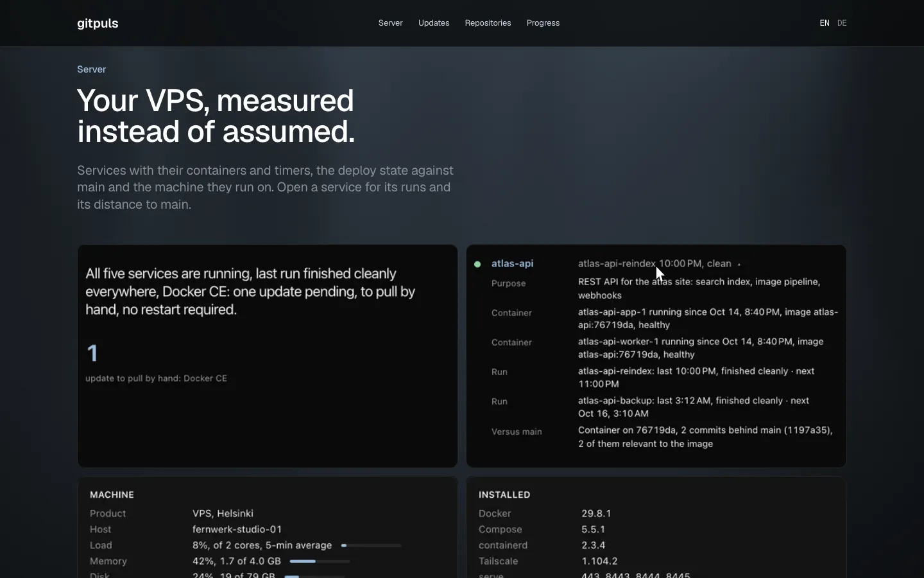The width and height of the screenshot is (924, 578).
Task: Click the green status dot beside atlas-api
Action: click(x=477, y=264)
